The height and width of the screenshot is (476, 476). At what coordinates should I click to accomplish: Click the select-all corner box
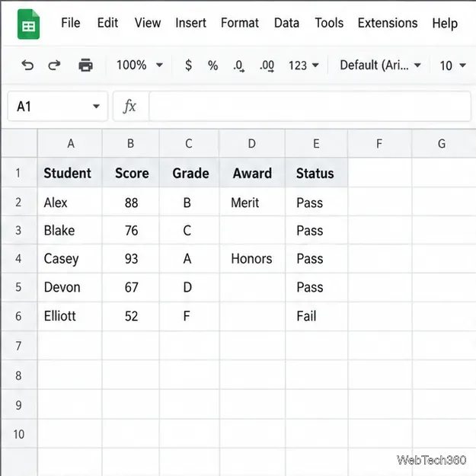(19, 143)
